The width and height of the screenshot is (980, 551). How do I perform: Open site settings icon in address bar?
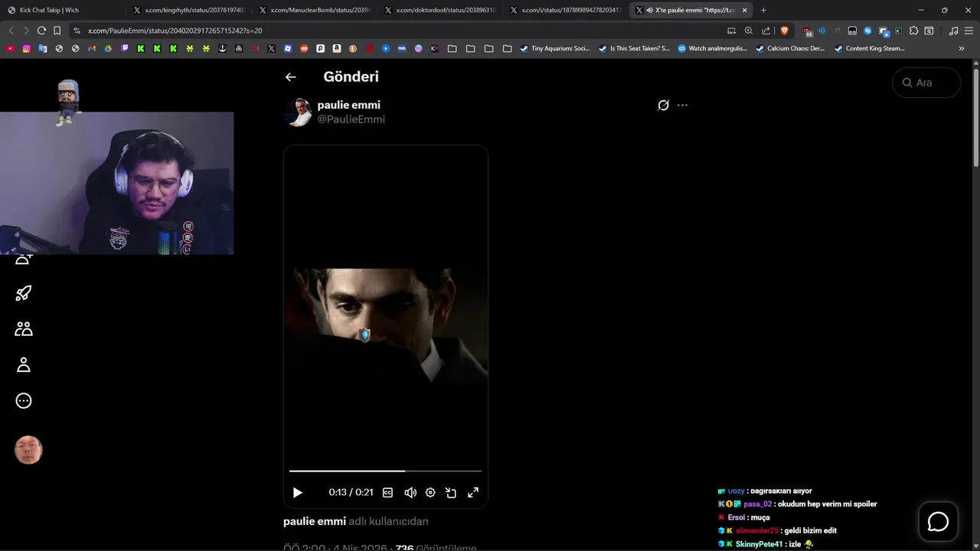click(77, 31)
